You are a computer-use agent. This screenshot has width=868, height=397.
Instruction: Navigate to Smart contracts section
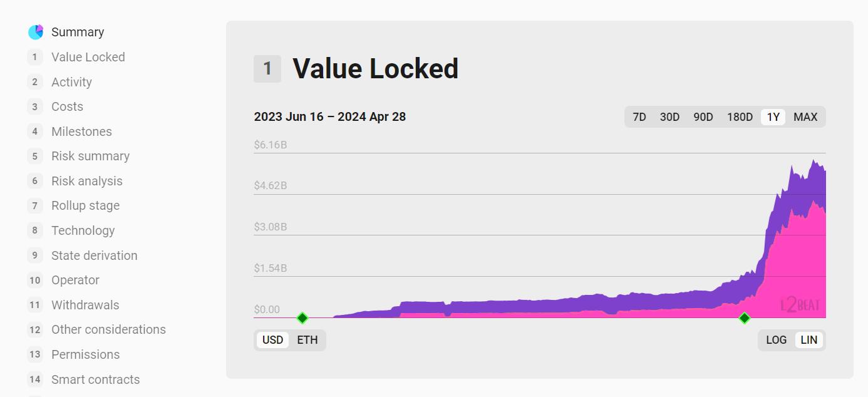click(96, 379)
